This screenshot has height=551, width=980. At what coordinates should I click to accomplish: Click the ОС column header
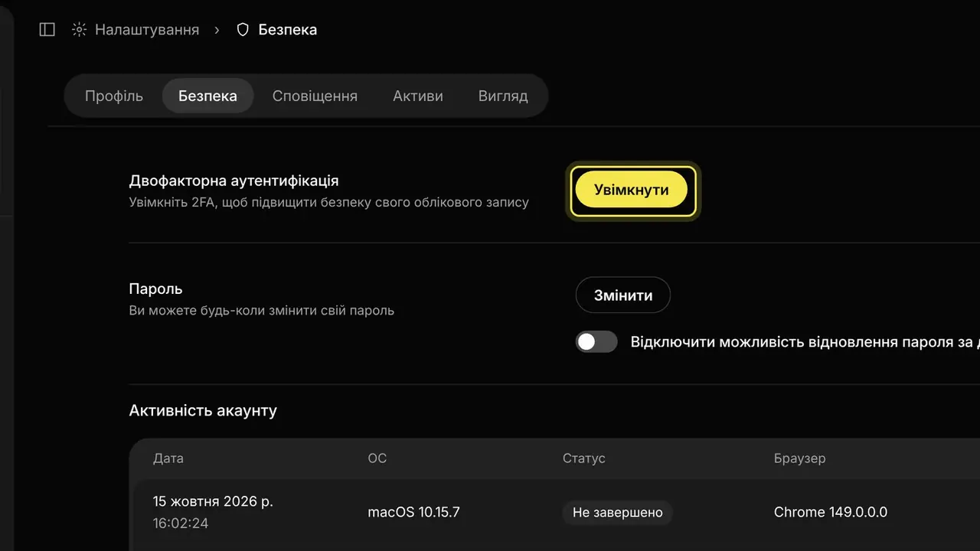pos(377,458)
